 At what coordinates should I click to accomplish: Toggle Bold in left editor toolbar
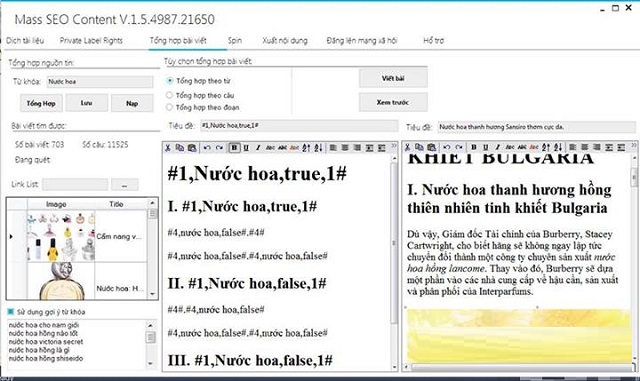234,148
